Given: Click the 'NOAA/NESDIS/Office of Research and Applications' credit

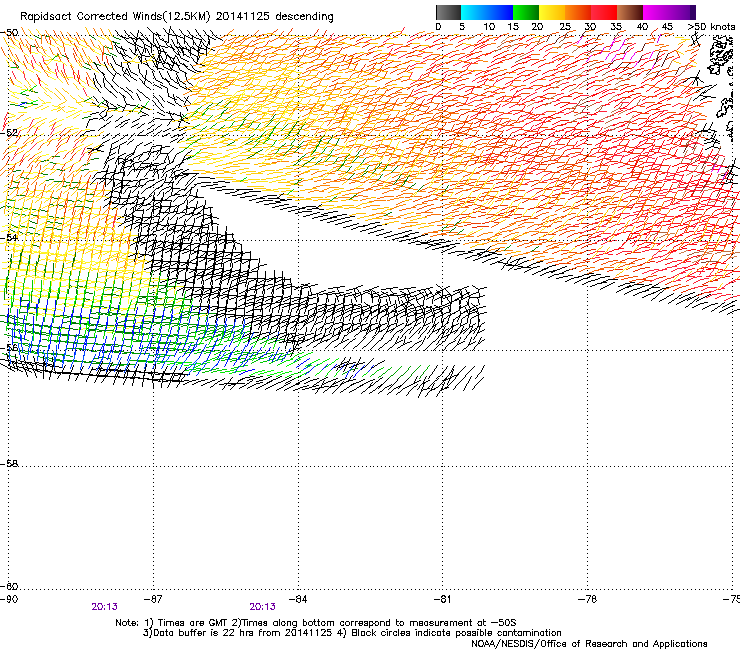Looking at the screenshot, I should pyautogui.click(x=589, y=644).
